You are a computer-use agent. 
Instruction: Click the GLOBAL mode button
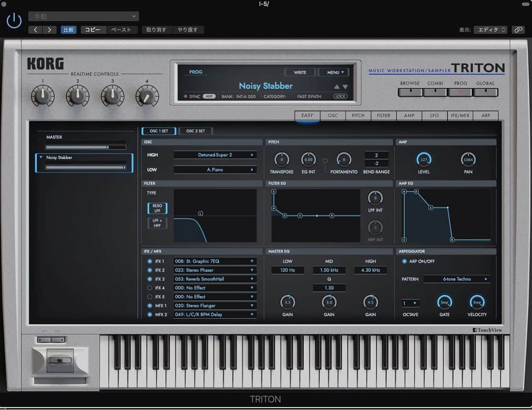coord(486,92)
